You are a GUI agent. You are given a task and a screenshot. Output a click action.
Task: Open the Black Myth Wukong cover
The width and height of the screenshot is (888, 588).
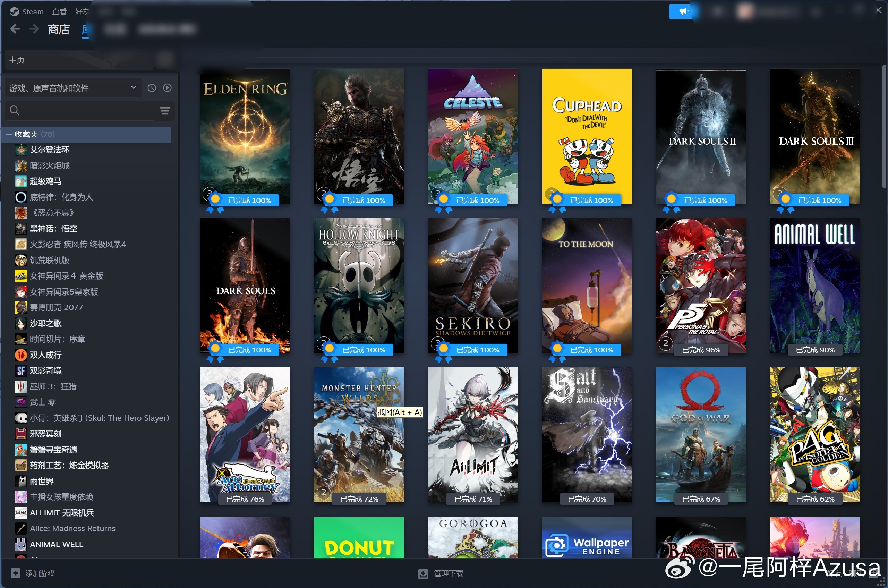[x=359, y=136]
